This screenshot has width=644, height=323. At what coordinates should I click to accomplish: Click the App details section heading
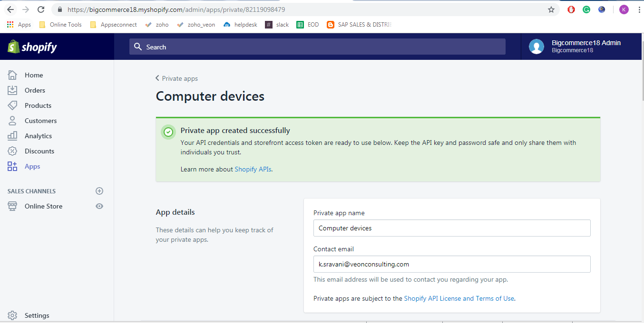[176, 212]
